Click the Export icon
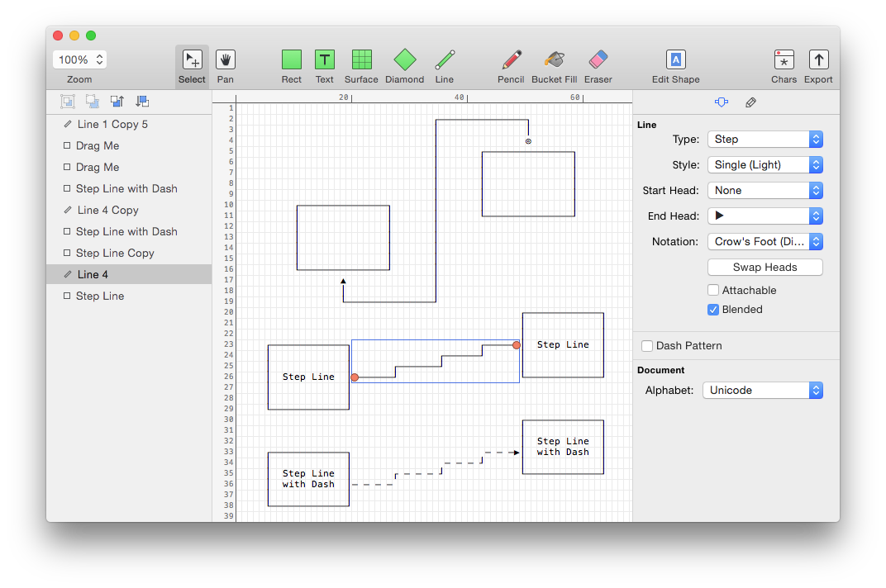The height and width of the screenshot is (588, 886). [818, 60]
